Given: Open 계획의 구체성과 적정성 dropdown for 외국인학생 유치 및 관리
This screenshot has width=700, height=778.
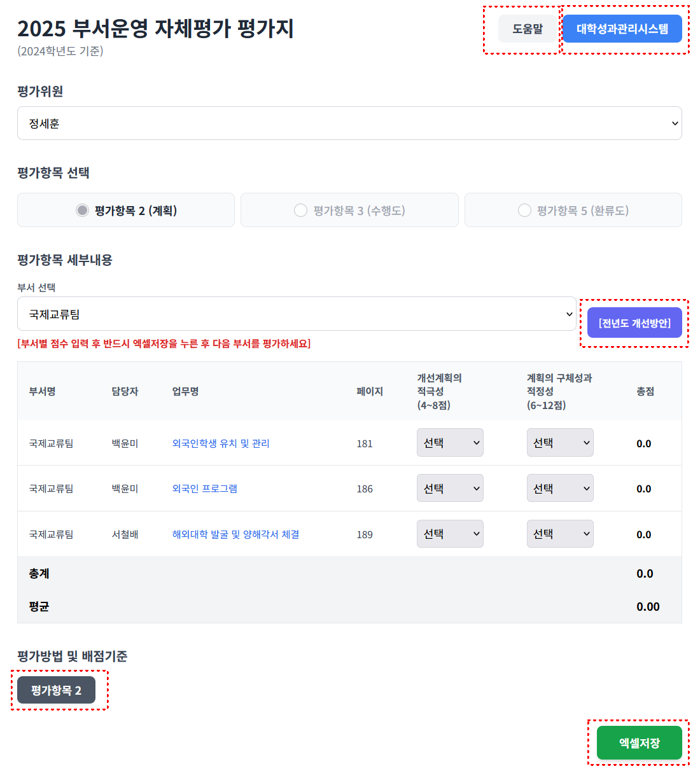Looking at the screenshot, I should click(x=560, y=443).
